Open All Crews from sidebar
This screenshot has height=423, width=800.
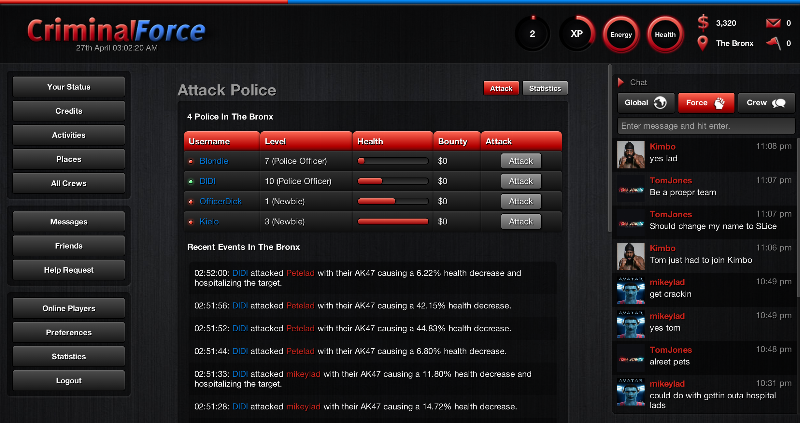tap(69, 183)
